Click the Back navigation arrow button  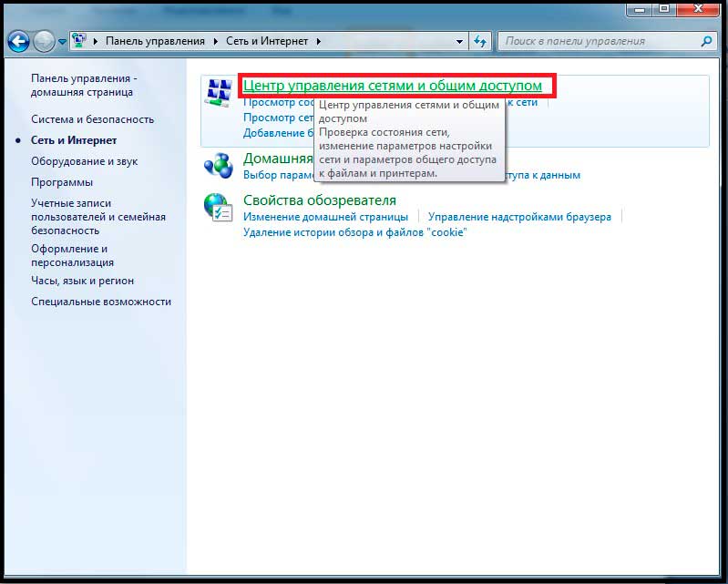point(18,41)
